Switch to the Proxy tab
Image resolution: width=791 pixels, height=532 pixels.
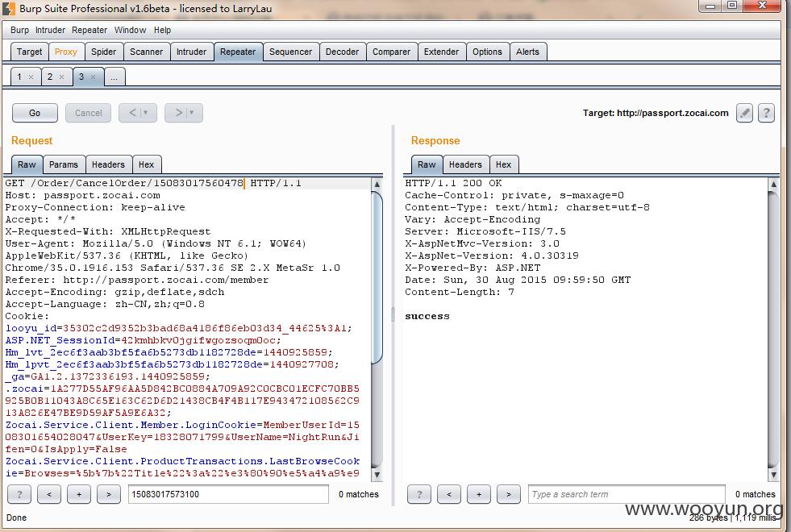65,52
